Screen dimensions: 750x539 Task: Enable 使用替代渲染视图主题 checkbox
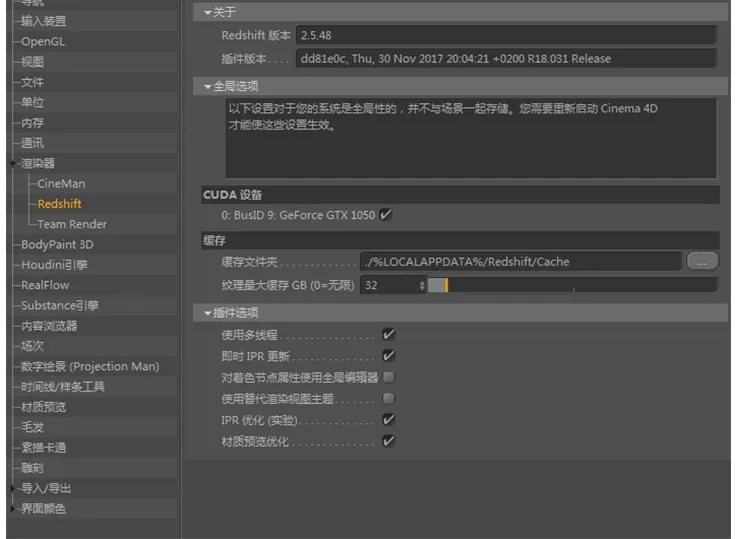[x=389, y=398]
